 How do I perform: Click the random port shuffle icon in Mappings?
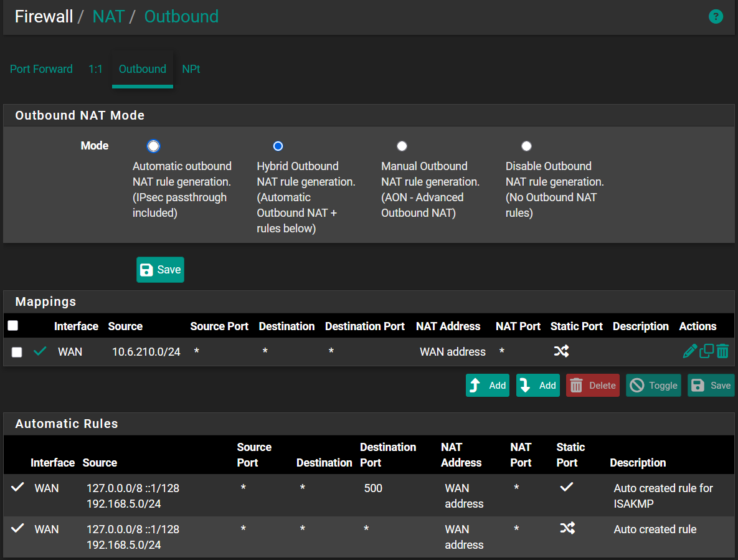(561, 352)
